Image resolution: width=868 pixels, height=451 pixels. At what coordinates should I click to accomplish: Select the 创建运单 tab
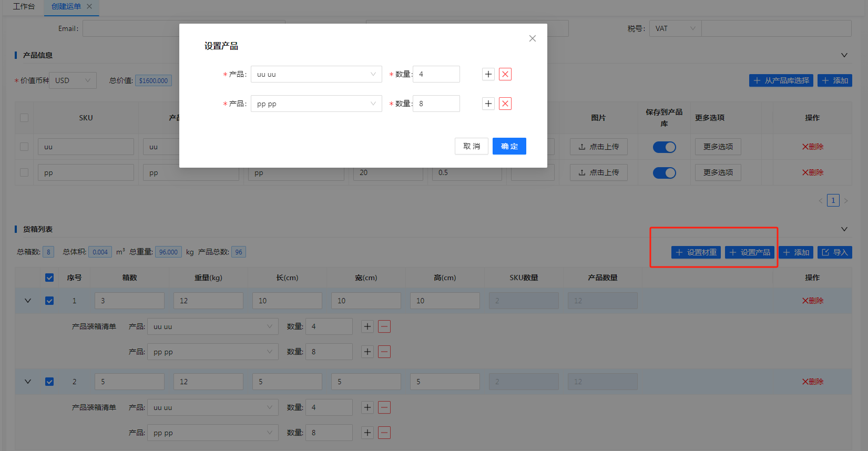click(x=66, y=6)
